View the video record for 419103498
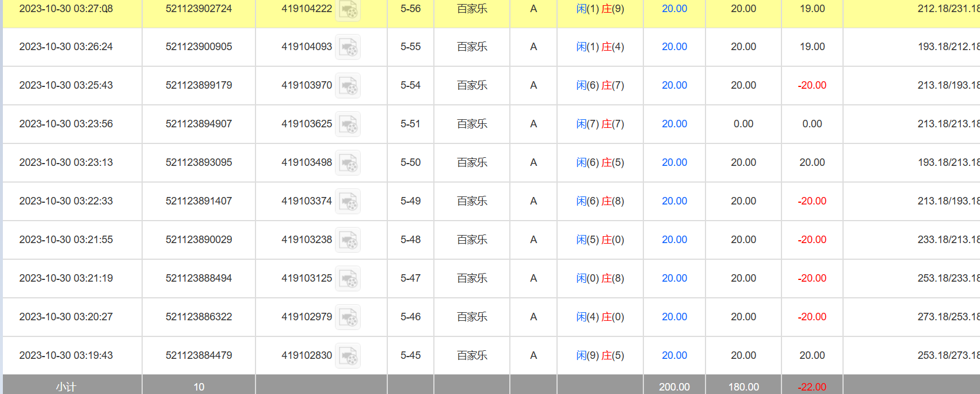 pyautogui.click(x=348, y=163)
